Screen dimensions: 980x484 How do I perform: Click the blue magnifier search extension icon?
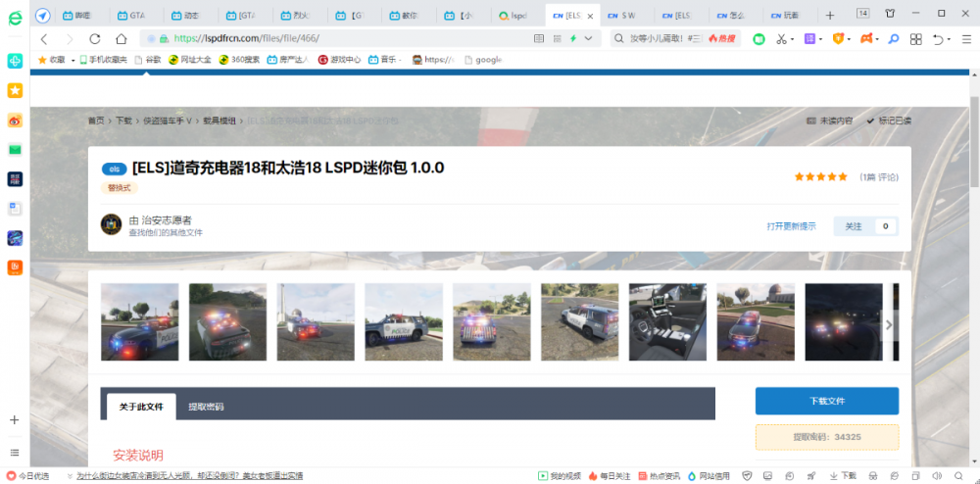[894, 39]
